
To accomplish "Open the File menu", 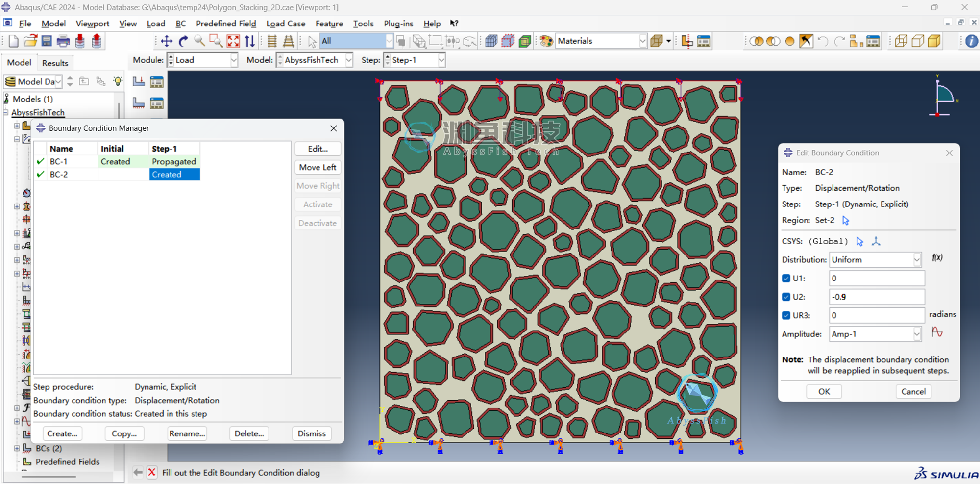I will (x=25, y=24).
